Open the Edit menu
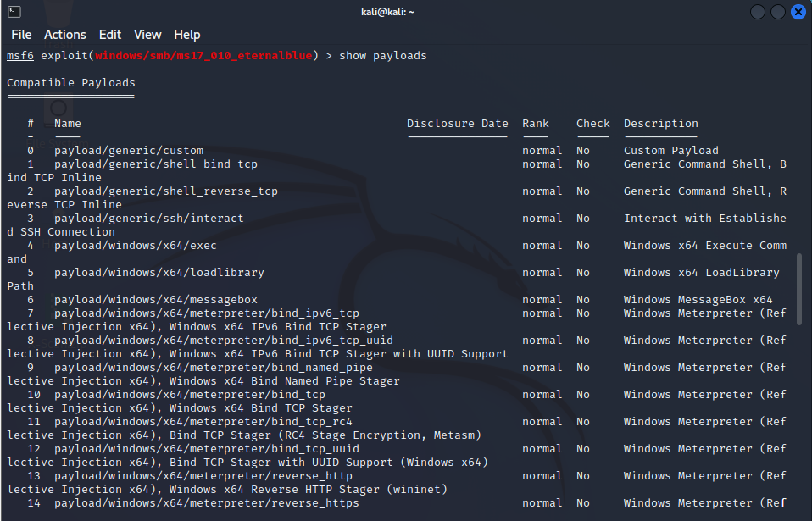This screenshot has width=812, height=521. [110, 35]
